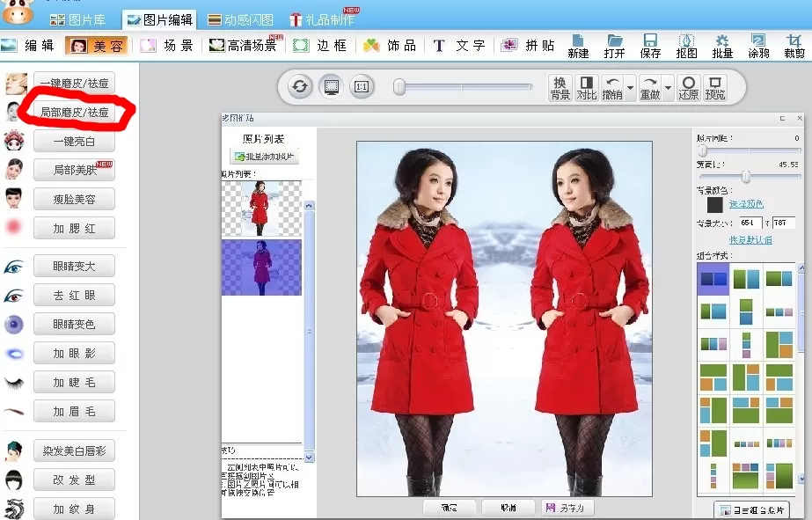Click the 照片间距 spacing slider handle
This screenshot has width=812, height=520.
[x=703, y=150]
